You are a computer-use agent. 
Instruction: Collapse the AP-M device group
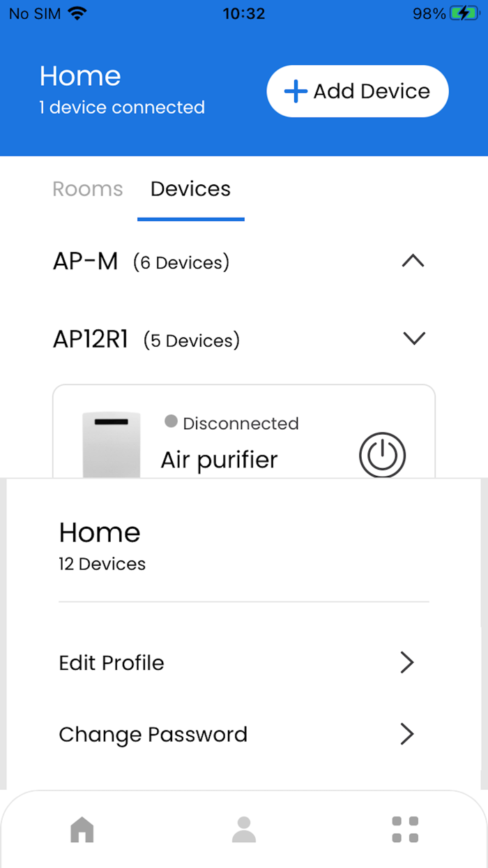(413, 261)
